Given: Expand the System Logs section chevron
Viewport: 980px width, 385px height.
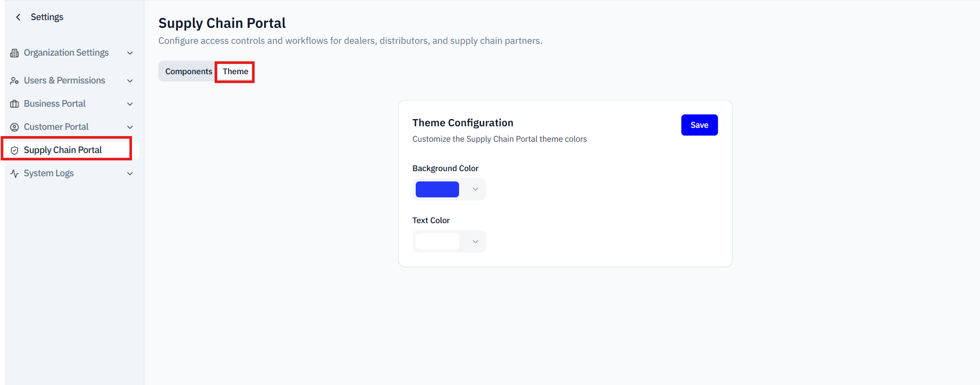Looking at the screenshot, I should point(130,174).
